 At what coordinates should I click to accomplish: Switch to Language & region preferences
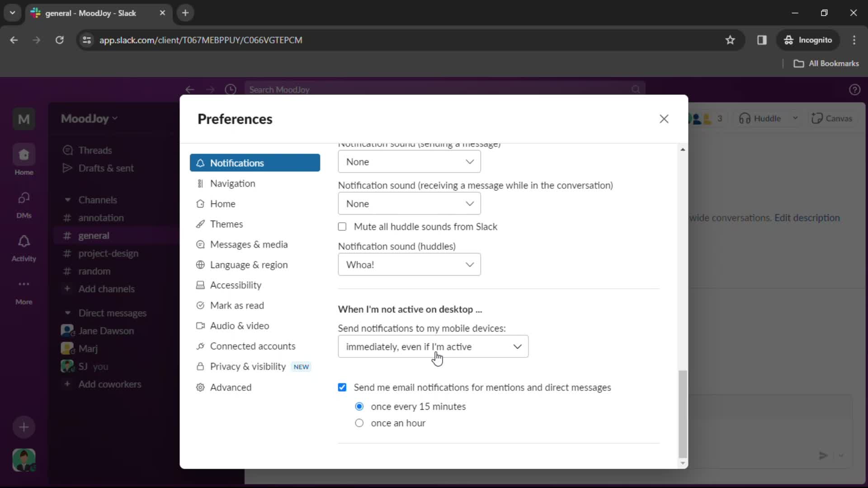tap(248, 264)
